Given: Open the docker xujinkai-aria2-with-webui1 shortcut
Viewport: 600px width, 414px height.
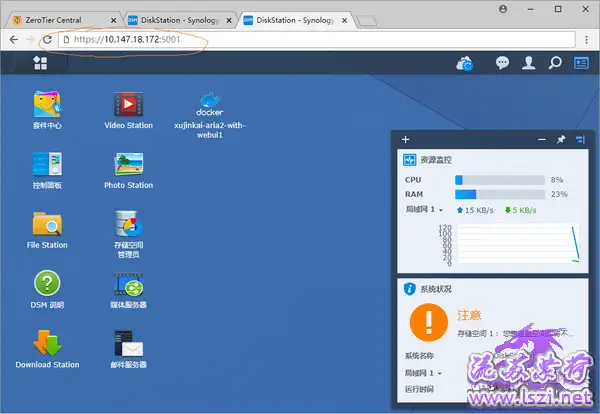Looking at the screenshot, I should tap(210, 115).
